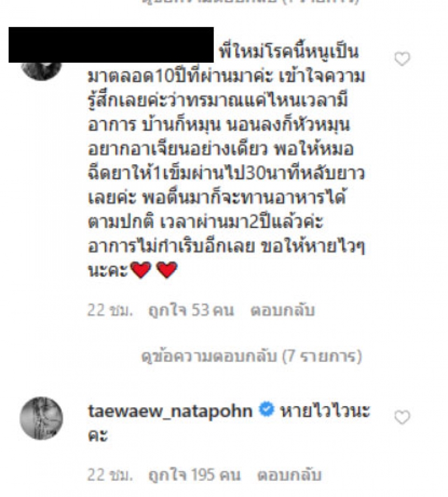
Task: Select the comment text หายไวไวนะคะ
Action: click(x=228, y=423)
